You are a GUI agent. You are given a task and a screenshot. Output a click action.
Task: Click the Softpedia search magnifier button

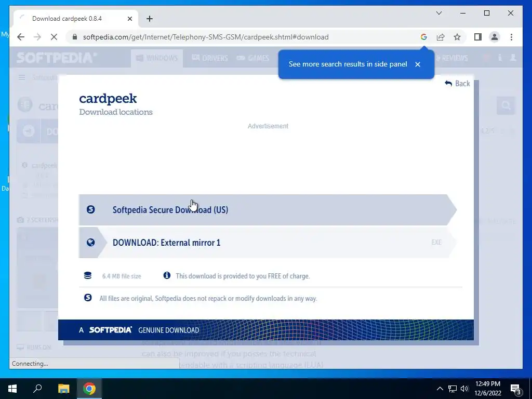click(506, 106)
